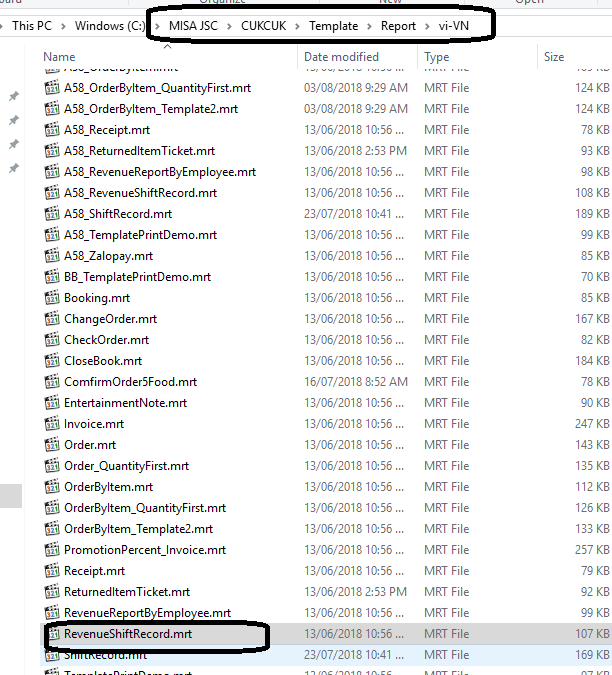Click the A58_Zalopay.mrt file icon
This screenshot has width=612, height=675.
[52, 256]
